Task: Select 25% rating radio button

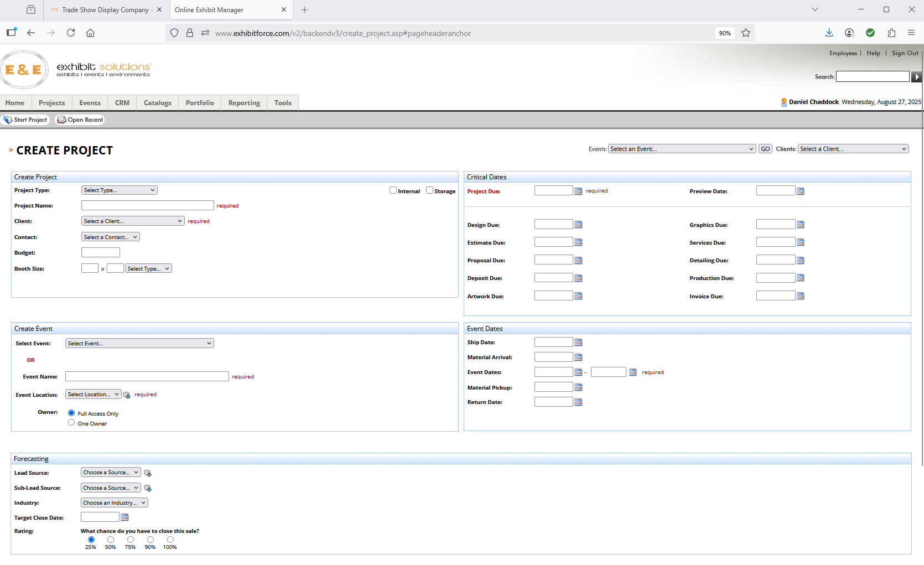Action: 91,540
